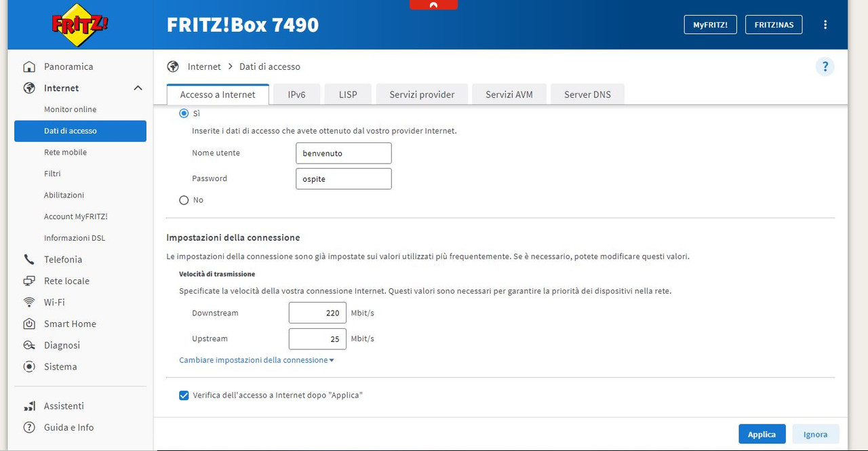The height and width of the screenshot is (451, 868).
Task: Click the Internet globe icon in sidebar
Action: (x=29, y=88)
